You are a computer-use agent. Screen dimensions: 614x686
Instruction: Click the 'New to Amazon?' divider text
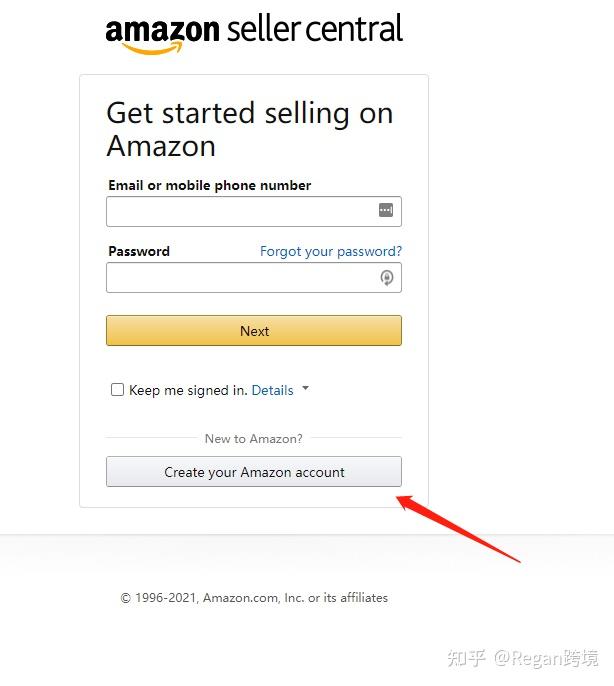coord(253,438)
